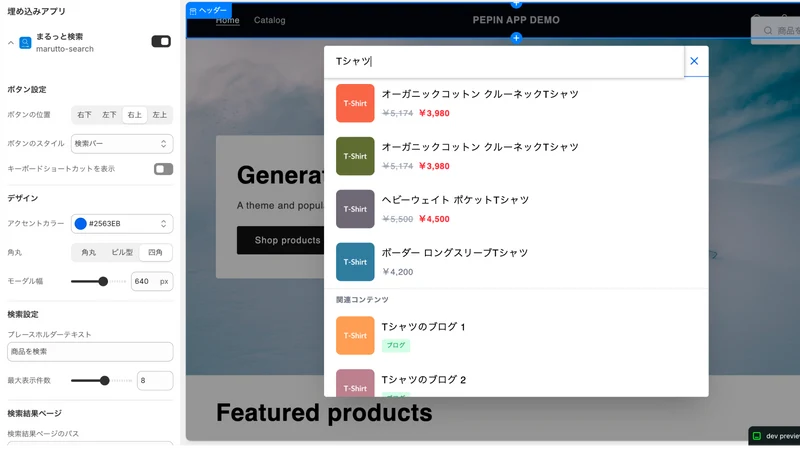Click the max display count field showing 8
The width and height of the screenshot is (800, 450).
[x=155, y=381]
